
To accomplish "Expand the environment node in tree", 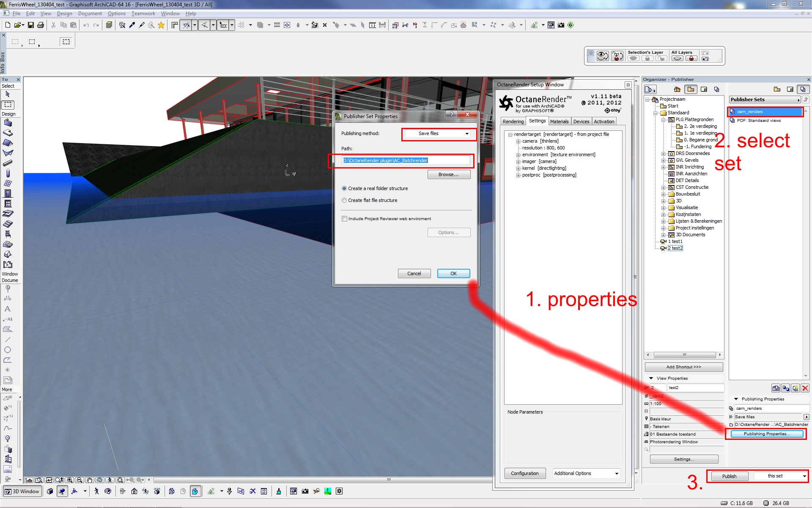I will click(518, 155).
